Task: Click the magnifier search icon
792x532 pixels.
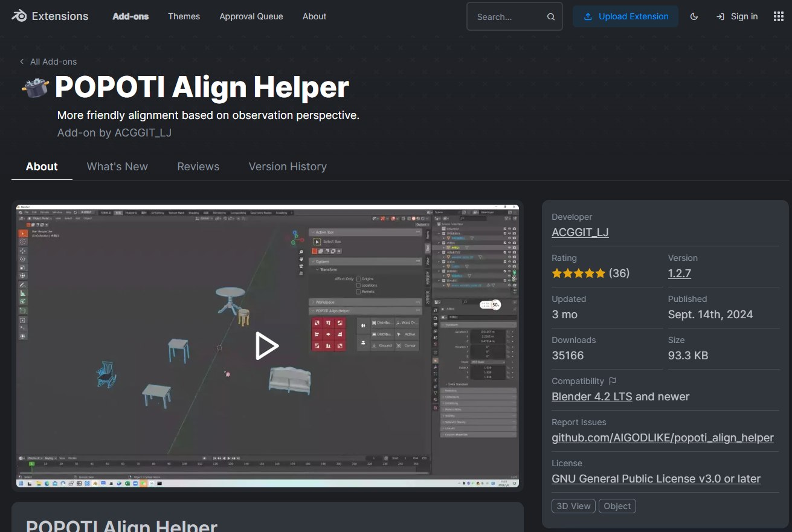Action: (551, 17)
